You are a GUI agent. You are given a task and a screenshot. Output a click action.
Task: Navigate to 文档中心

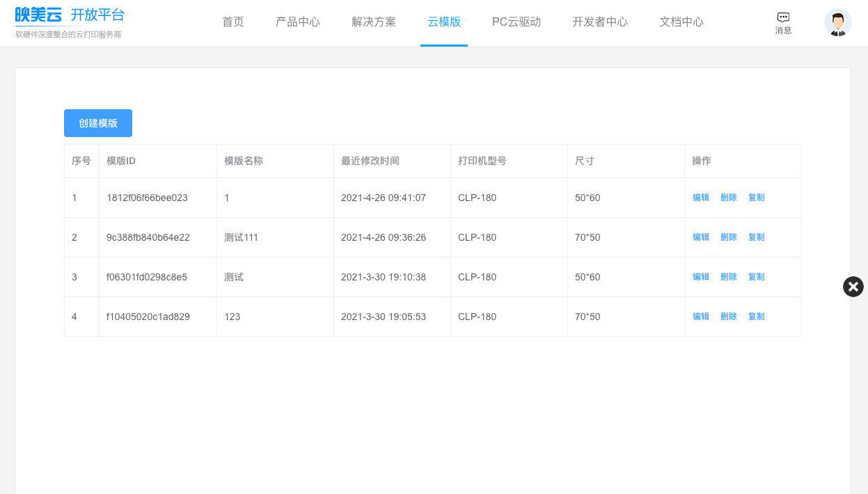pos(681,22)
